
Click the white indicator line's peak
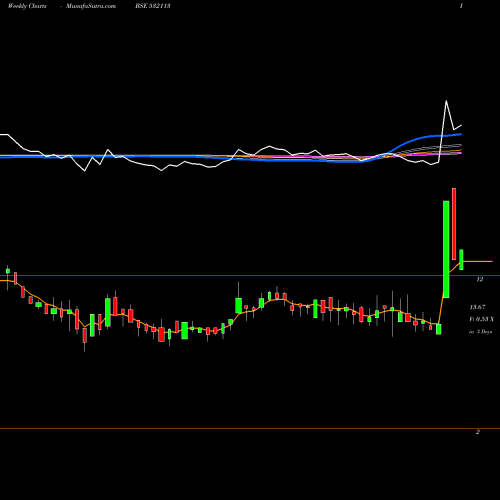tap(446, 101)
